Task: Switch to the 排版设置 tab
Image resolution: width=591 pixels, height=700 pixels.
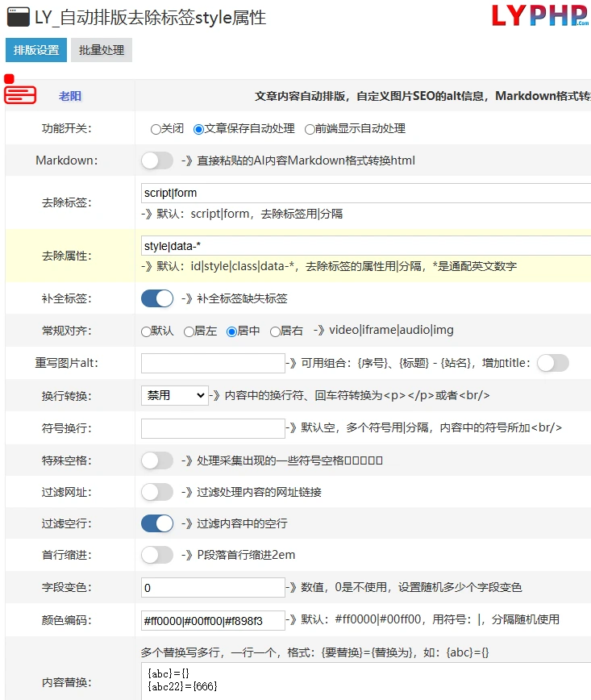Action: pos(36,50)
